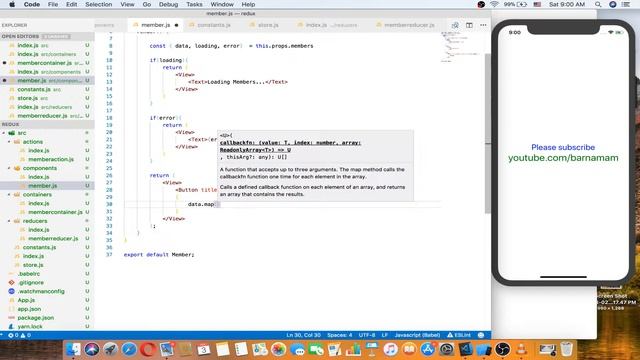Open System Preferences from the dock
640x360 pixels.
pos(447,349)
